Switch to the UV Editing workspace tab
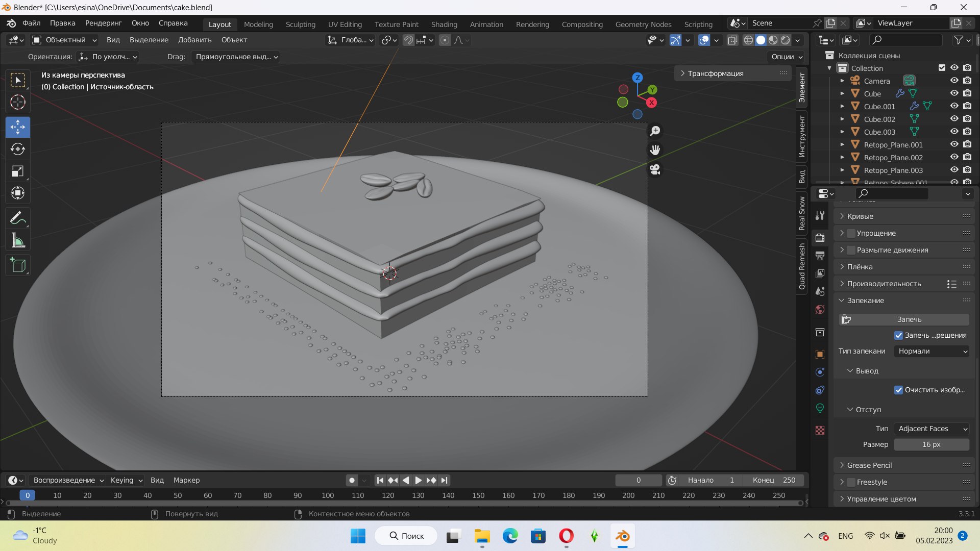 345,24
